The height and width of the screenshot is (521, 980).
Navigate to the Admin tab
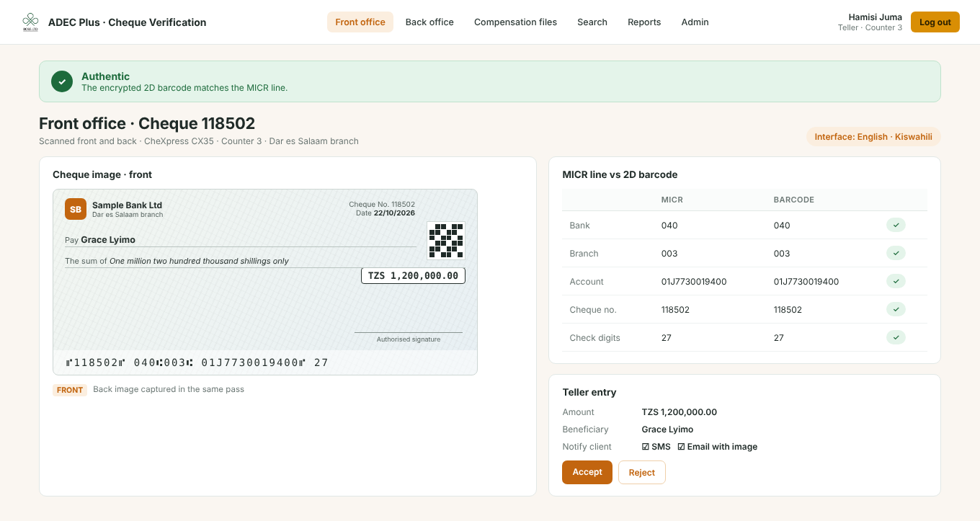(695, 22)
